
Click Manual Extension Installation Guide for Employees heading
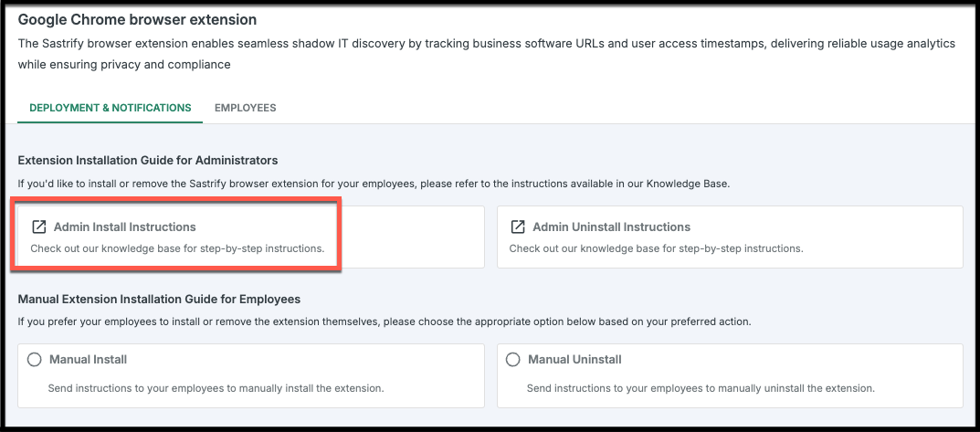[159, 300]
